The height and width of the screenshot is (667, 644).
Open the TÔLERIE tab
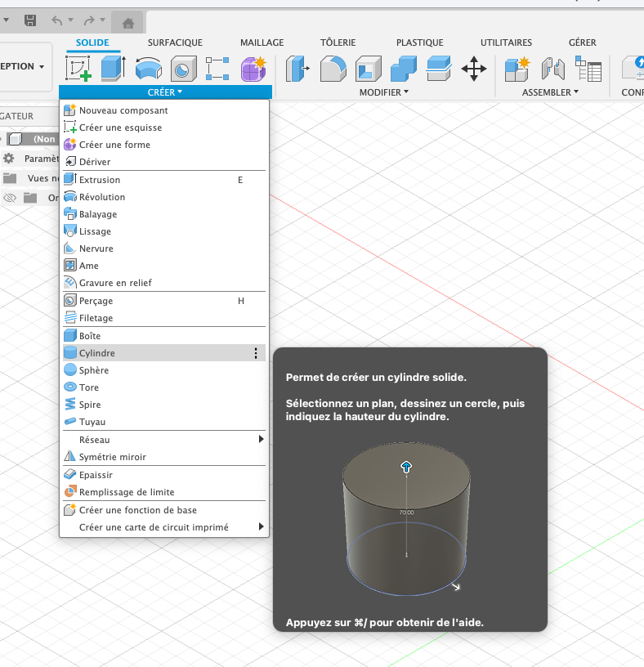(x=338, y=43)
